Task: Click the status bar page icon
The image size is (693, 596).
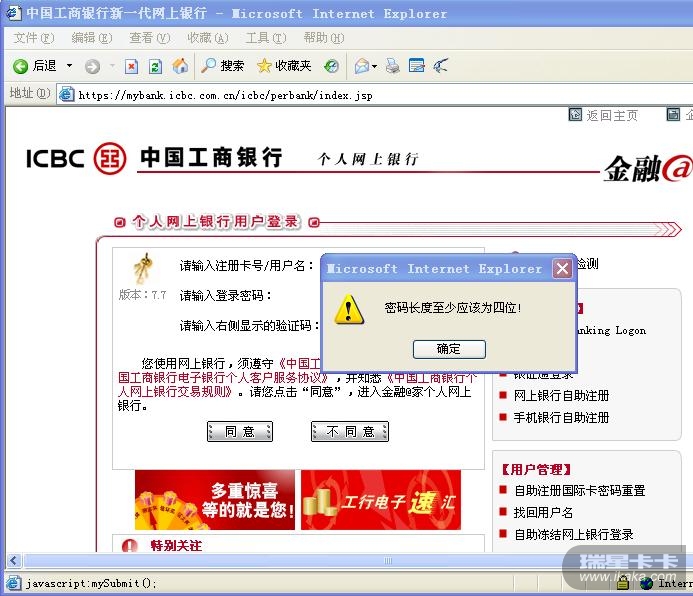Action: [14, 583]
